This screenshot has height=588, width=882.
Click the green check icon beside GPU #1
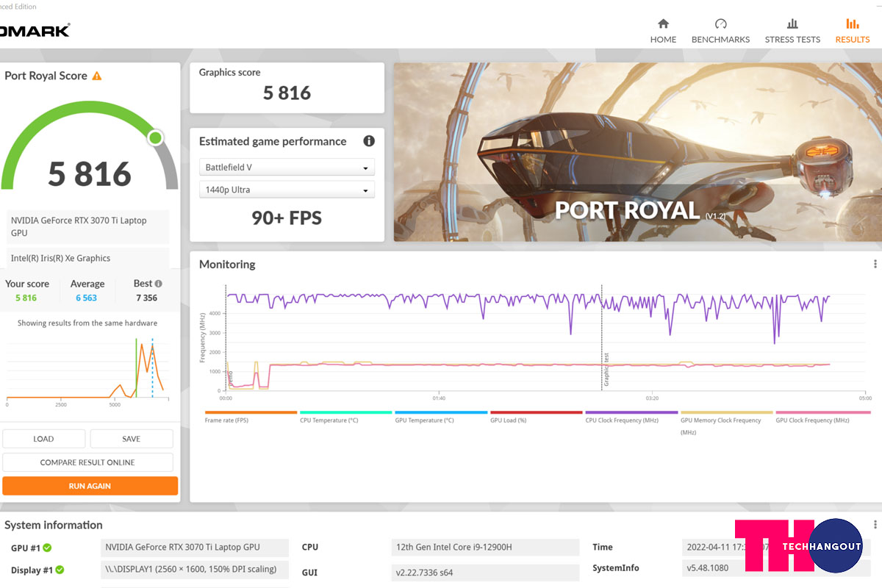point(47,548)
